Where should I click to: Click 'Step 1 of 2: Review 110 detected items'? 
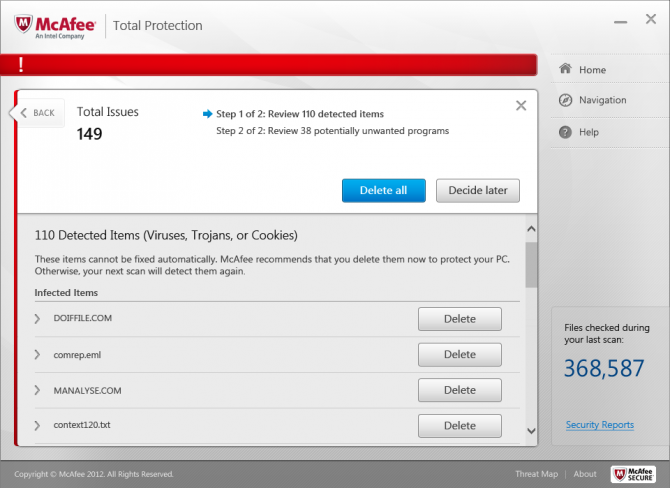point(300,114)
